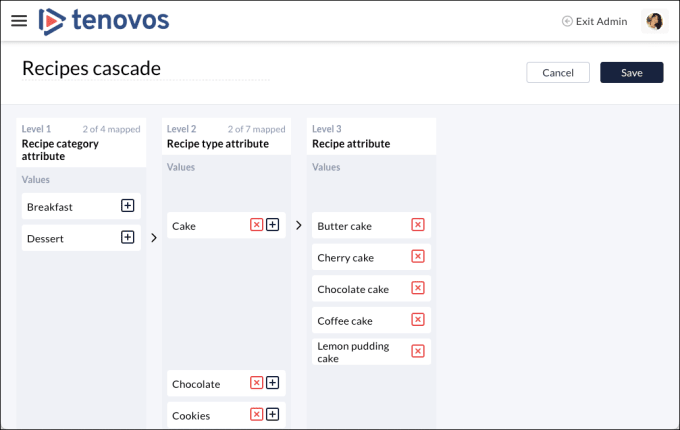Edit the Recipes cascade title field

145,69
